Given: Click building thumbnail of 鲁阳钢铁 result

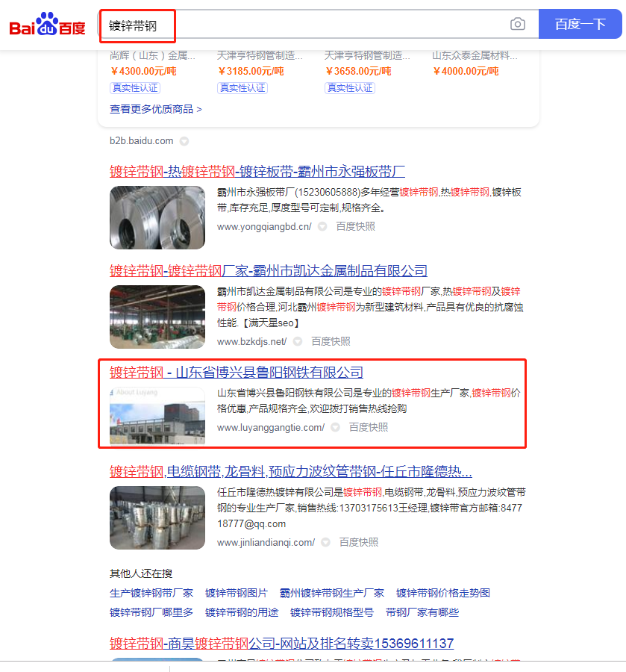Looking at the screenshot, I should [157, 416].
